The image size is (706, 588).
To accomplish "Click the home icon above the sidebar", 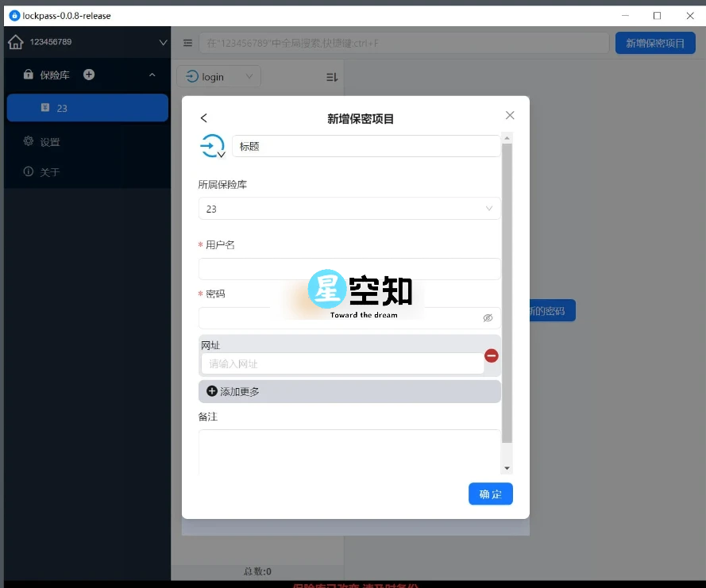I will click(x=16, y=42).
